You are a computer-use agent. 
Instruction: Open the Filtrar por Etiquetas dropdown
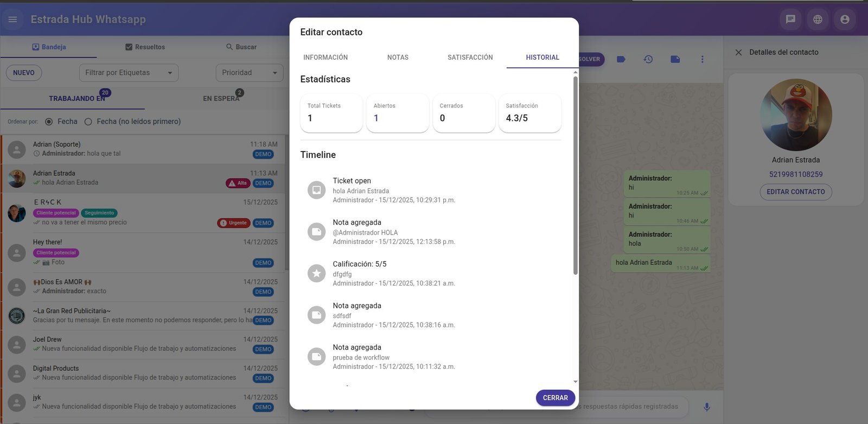pos(129,73)
